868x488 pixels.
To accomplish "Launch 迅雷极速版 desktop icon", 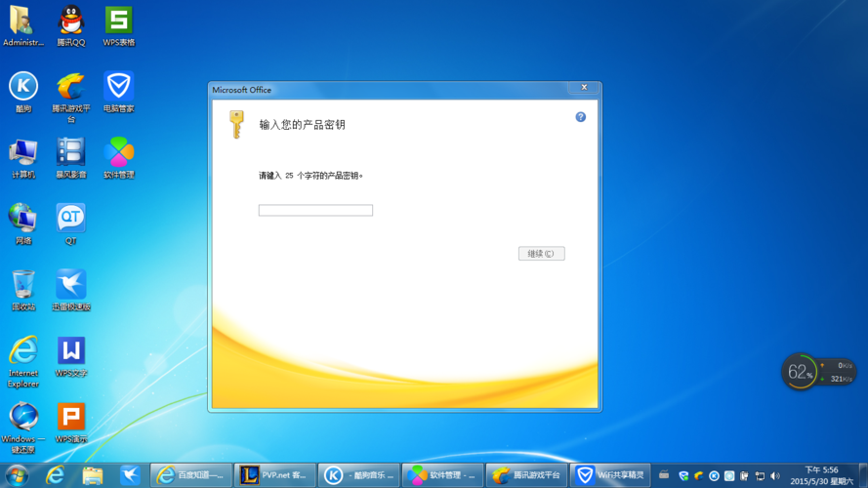I will (71, 291).
